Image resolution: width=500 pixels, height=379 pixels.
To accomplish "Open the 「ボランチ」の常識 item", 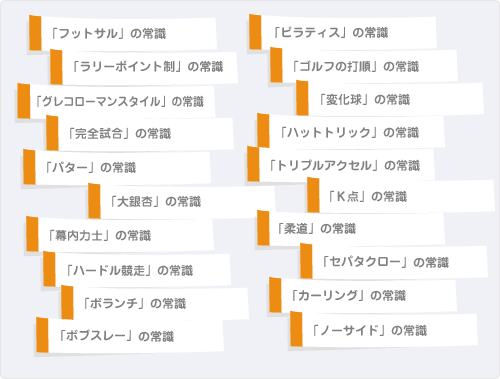I will [x=134, y=303].
